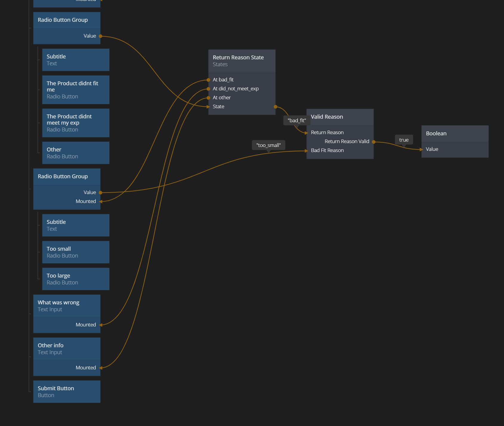The height and width of the screenshot is (426, 504).
Task: Click the Return Reason Valid output dot
Action: 373,142
